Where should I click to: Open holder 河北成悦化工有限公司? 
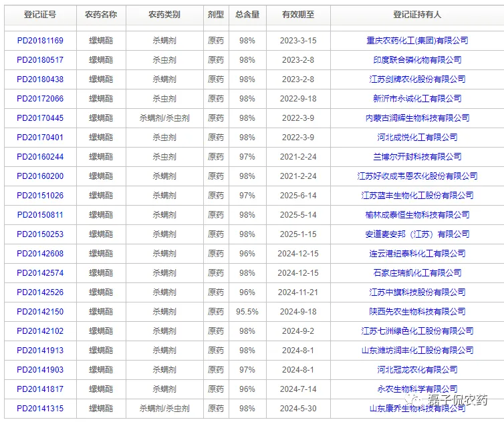[x=417, y=138]
